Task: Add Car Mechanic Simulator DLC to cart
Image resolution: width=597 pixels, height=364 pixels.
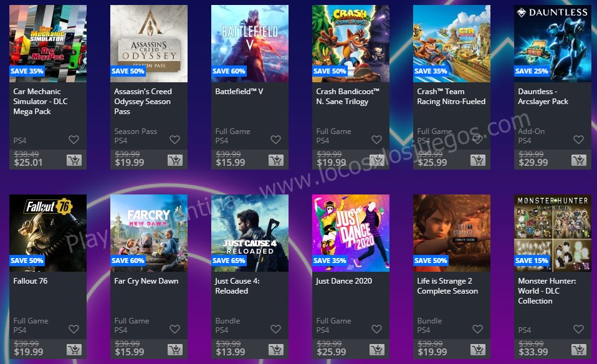Action: click(x=74, y=160)
